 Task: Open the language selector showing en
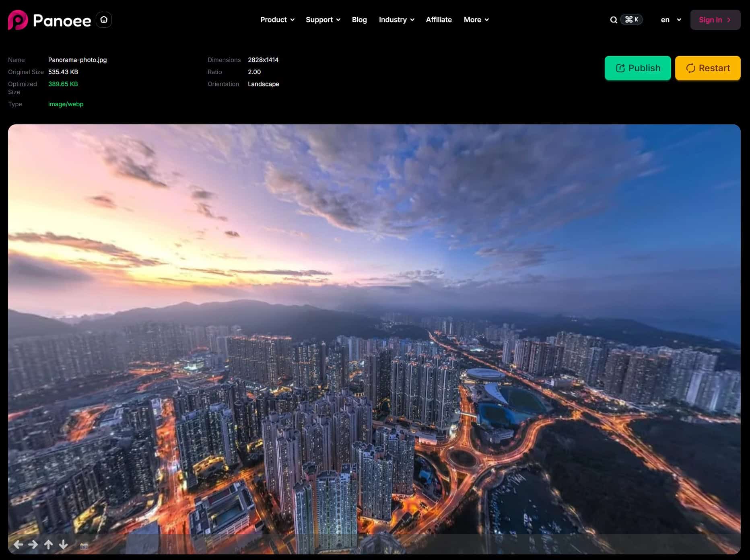tap(670, 20)
